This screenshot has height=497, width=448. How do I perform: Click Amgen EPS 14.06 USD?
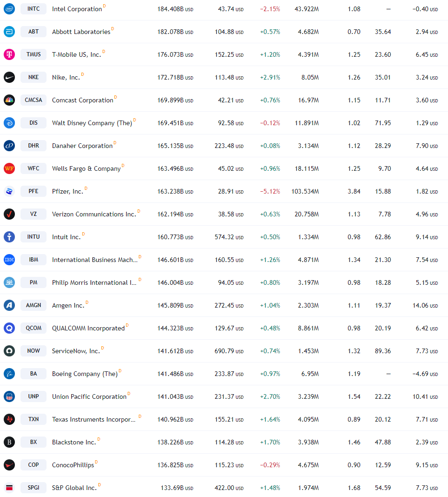point(425,306)
